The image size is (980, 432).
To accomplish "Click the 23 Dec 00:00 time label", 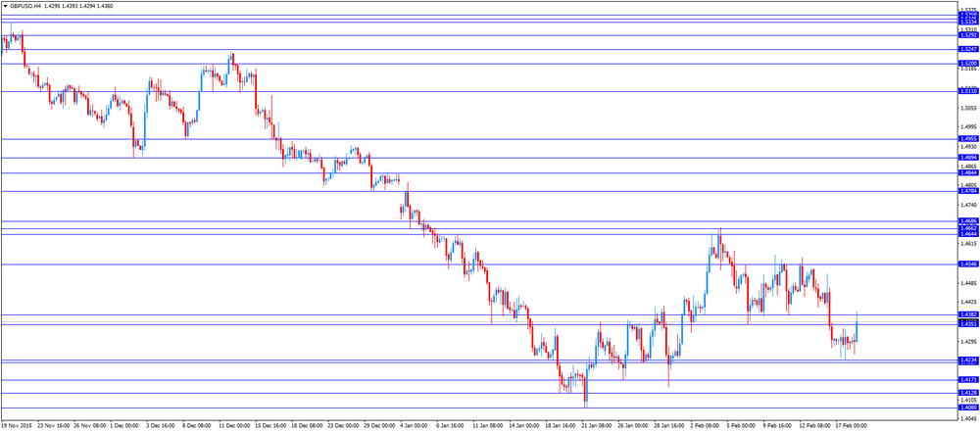I will pos(341,424).
